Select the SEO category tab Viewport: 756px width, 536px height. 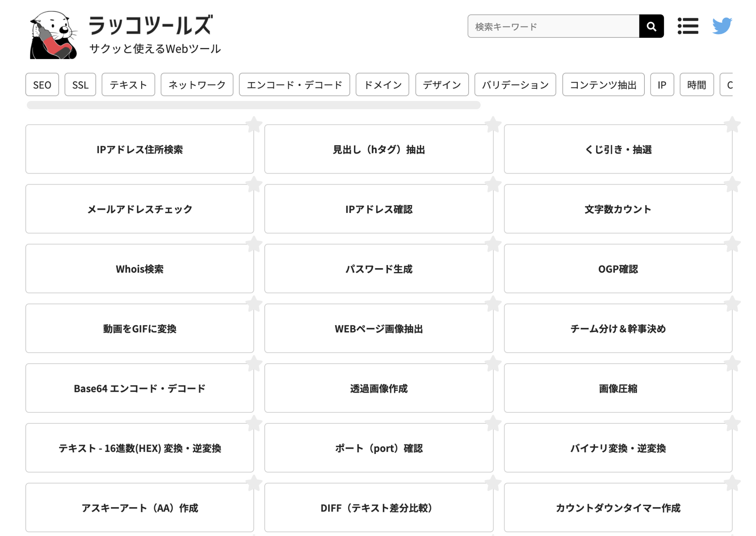point(42,85)
